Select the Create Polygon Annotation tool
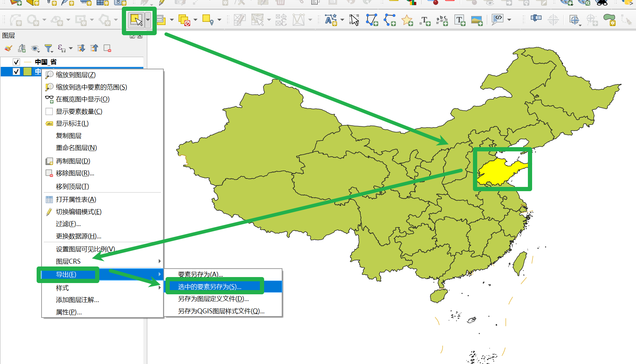Screen dimensions: 636x364 372,20
